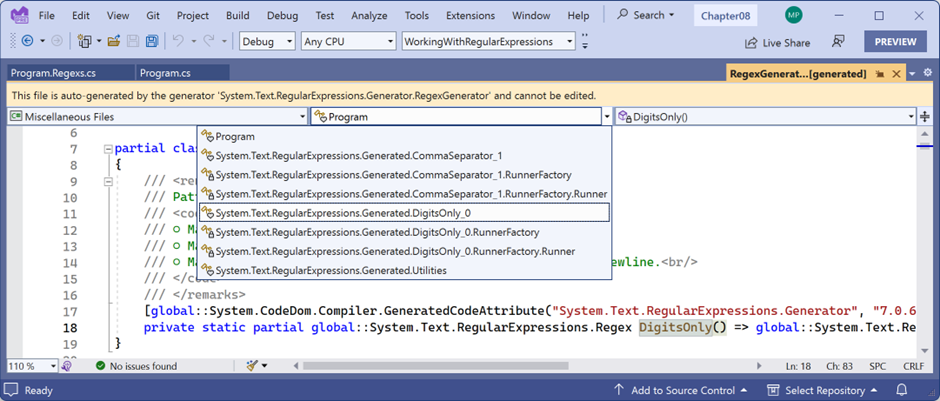Click the Send Feedback icon
The image size is (940, 401).
[x=838, y=42]
